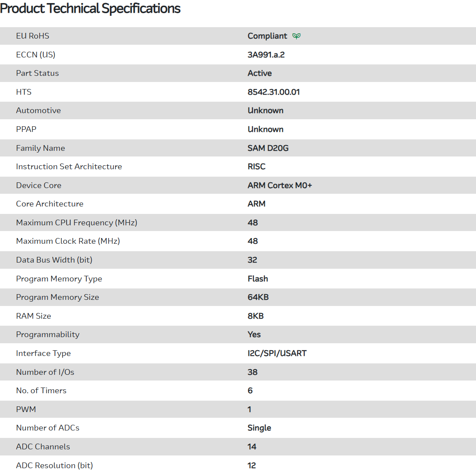Click the Number of ADCs value Single
This screenshot has height=473, width=476.
259,428
